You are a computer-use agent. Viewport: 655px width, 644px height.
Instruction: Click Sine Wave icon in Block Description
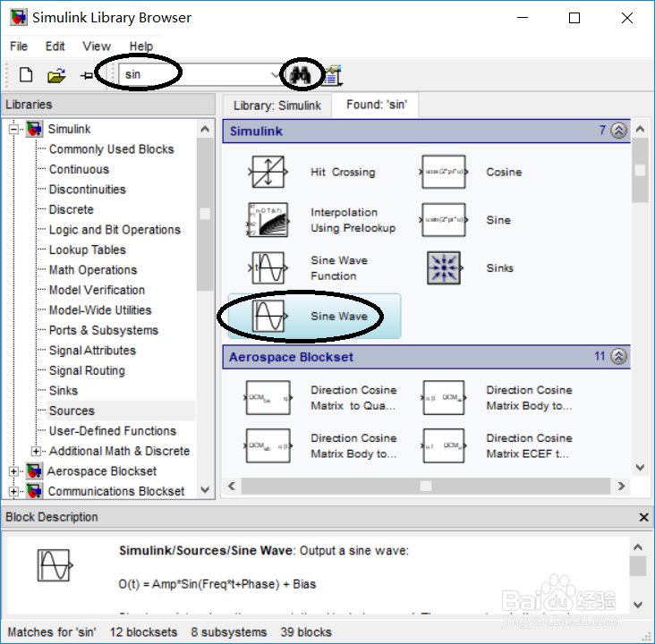coord(55,565)
